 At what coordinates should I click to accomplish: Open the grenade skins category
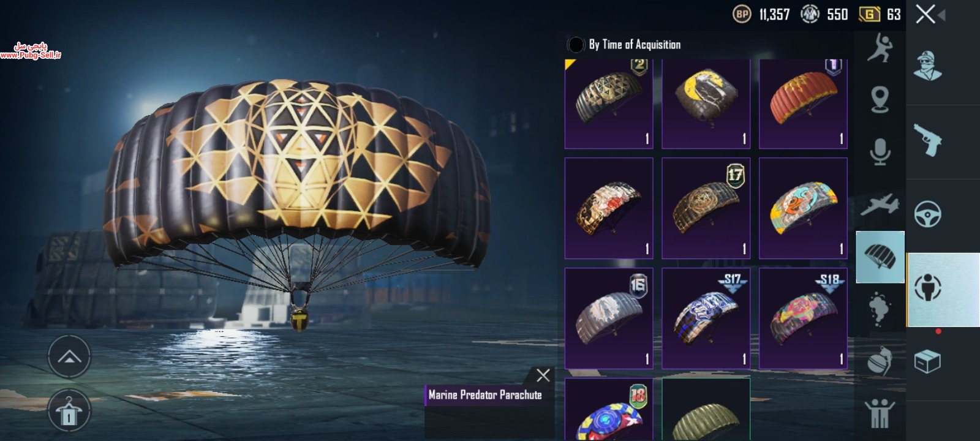(880, 361)
